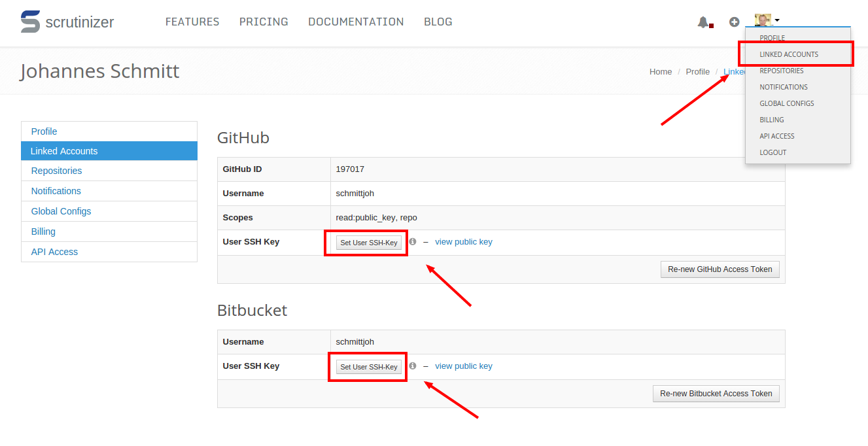Click the info icon in the GitHub SSH key row
Screen dimensions: 868x446
413,241
